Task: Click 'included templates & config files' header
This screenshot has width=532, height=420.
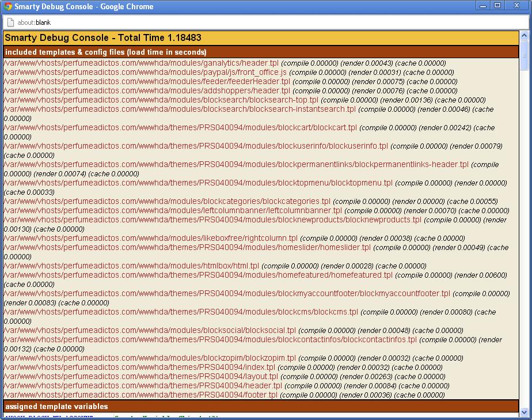Action: click(105, 52)
